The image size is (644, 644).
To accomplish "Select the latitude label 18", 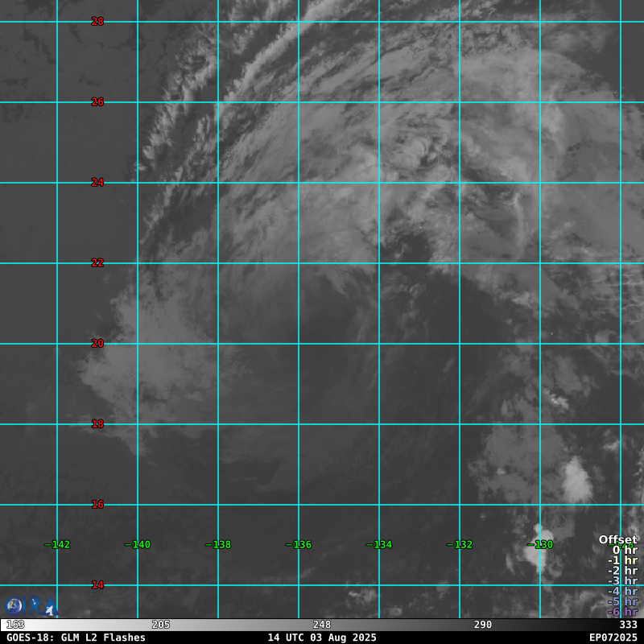I will (97, 424).
